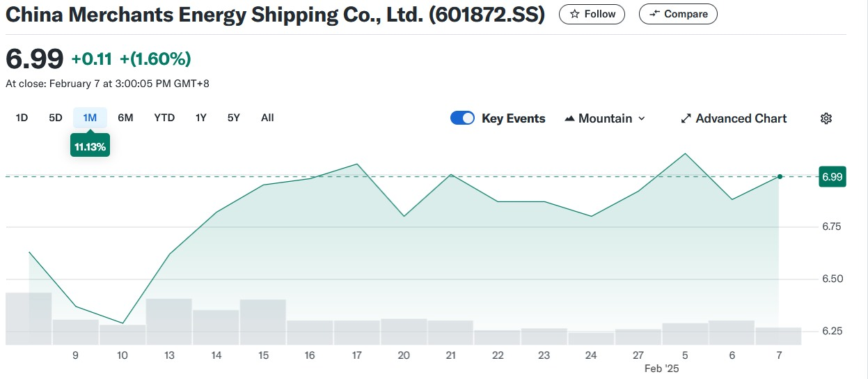Choose the YTD range tab
The width and height of the screenshot is (868, 379).
coord(164,118)
